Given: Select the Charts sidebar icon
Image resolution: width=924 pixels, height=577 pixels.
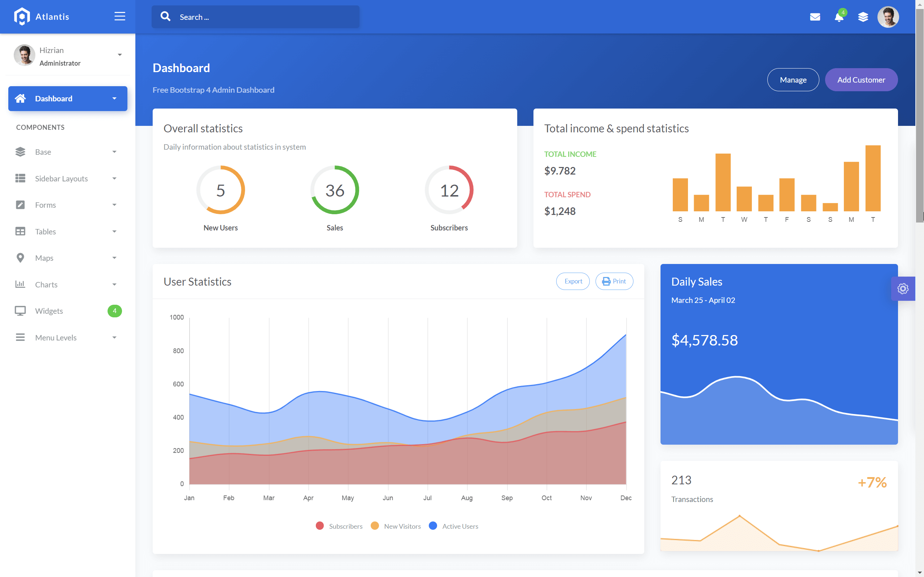Looking at the screenshot, I should 20,284.
